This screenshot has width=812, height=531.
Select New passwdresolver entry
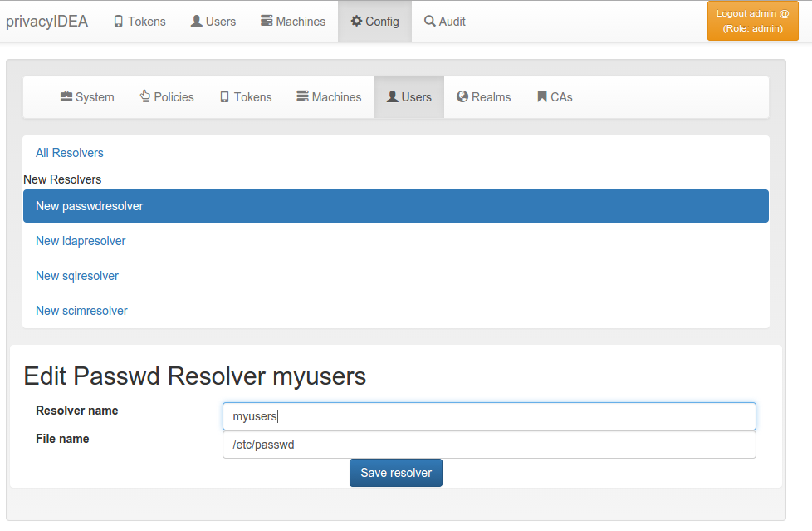click(x=396, y=206)
